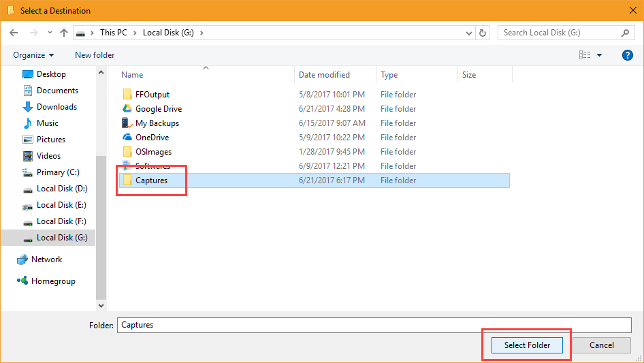Select Local Disk (F:) in sidebar

[x=61, y=221]
